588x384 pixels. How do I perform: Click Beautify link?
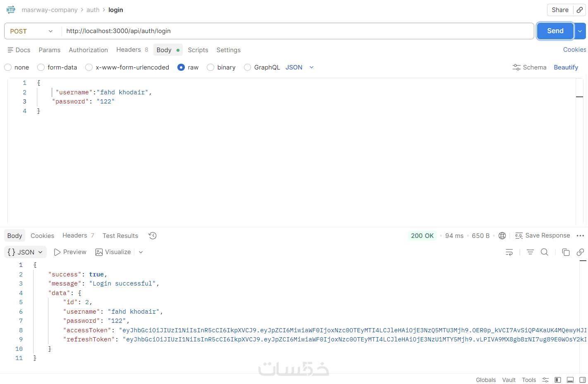[566, 67]
